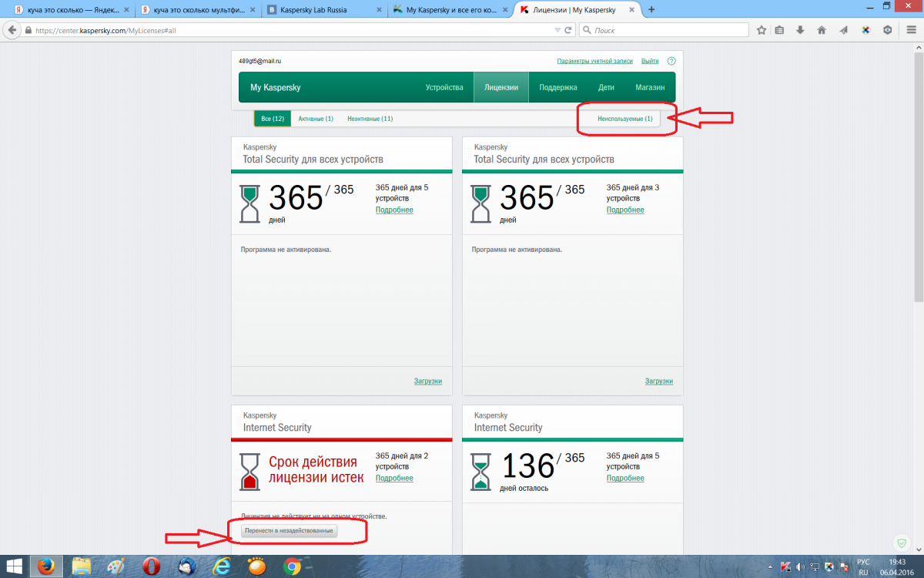Image resolution: width=924 pixels, height=578 pixels.
Task: Show hidden tray icons arrow
Action: coord(768,566)
